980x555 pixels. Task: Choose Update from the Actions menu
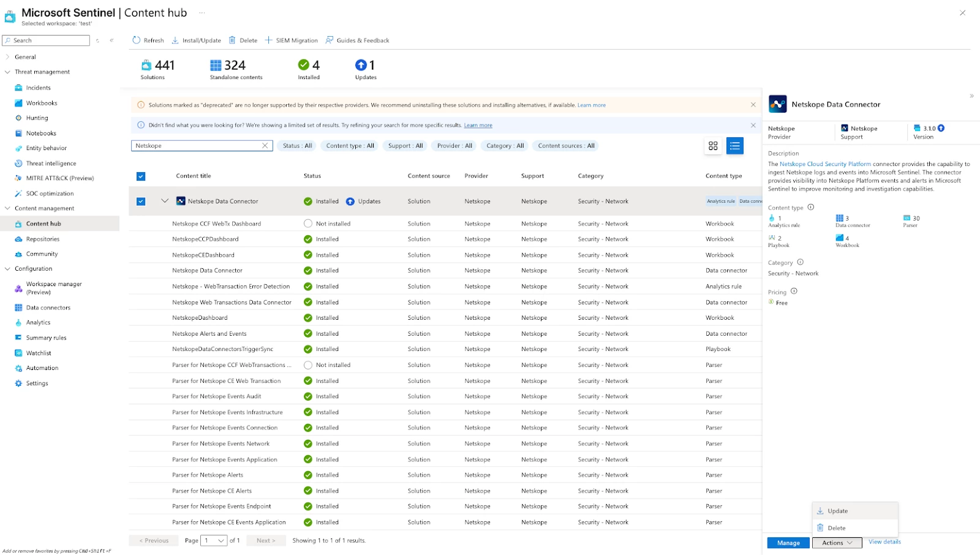855,511
